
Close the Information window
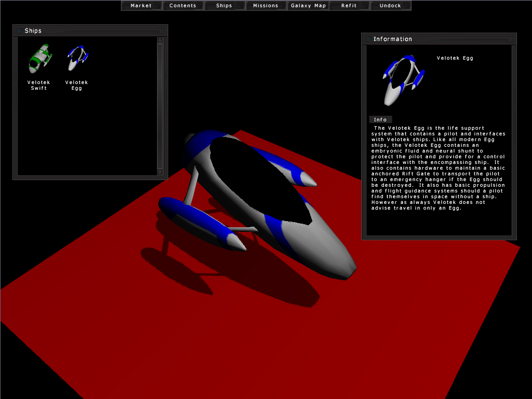click(x=511, y=39)
